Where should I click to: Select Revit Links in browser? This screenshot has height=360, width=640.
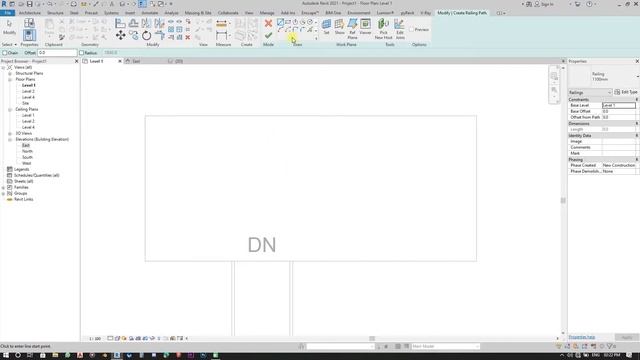point(24,200)
